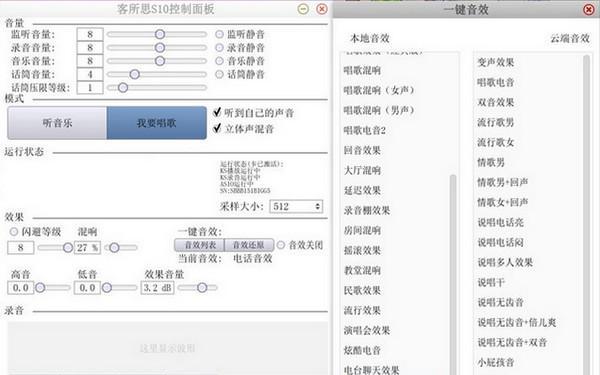Select 双音效果 cloud effect
The height and width of the screenshot is (375, 600).
(496, 102)
